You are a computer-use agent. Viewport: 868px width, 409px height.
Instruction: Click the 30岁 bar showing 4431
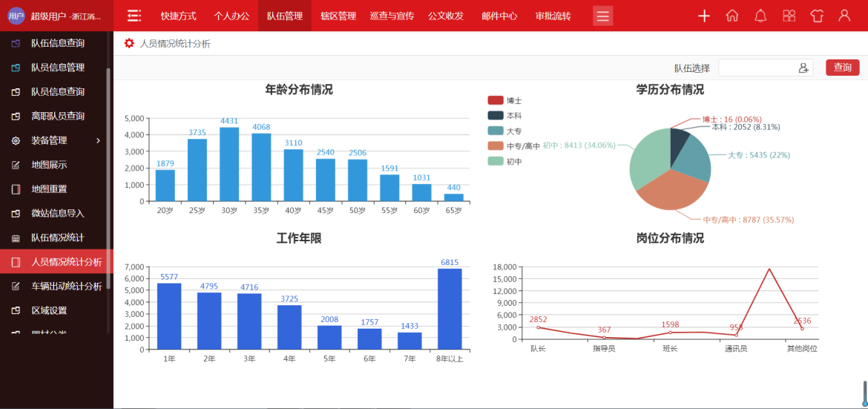click(x=229, y=164)
